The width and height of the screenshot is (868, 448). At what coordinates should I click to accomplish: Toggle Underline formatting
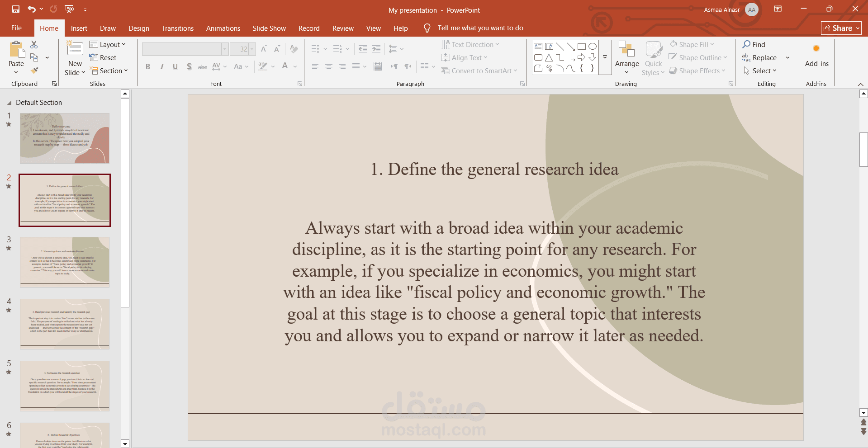point(175,66)
